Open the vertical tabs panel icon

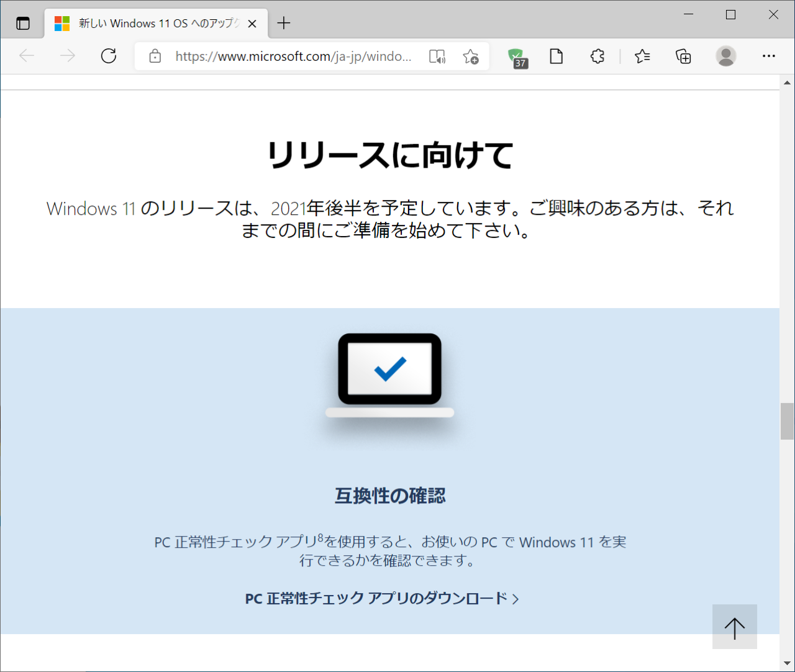23,24
